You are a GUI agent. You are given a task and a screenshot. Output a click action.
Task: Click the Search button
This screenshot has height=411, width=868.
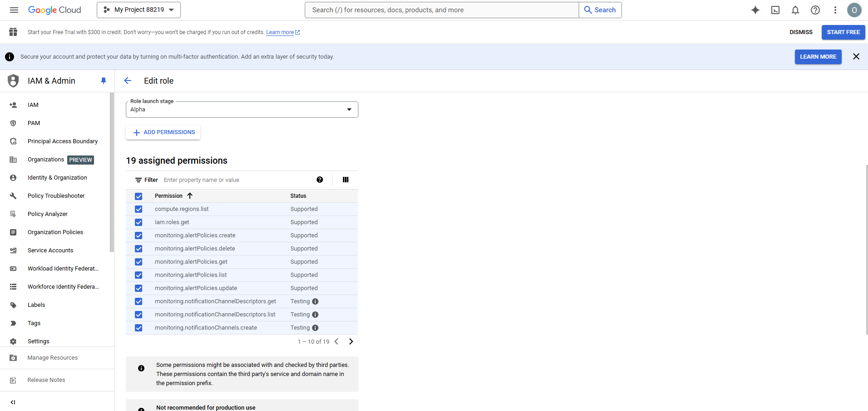(x=600, y=10)
